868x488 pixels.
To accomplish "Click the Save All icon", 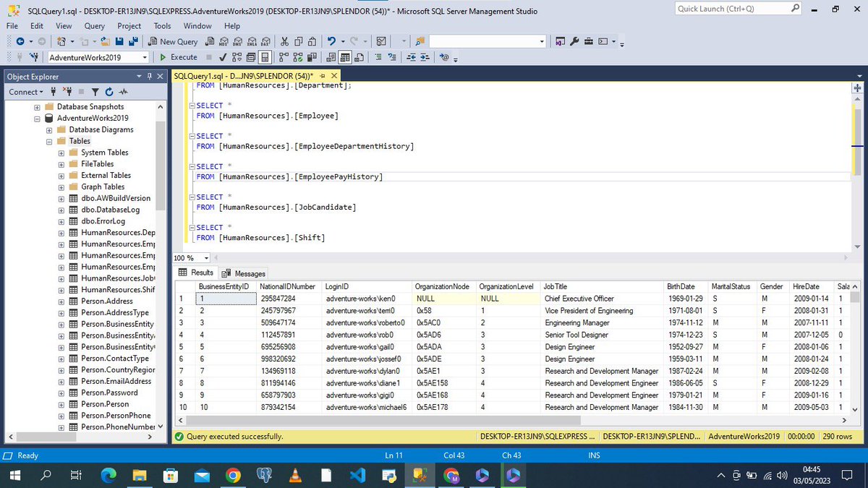I will (x=134, y=41).
